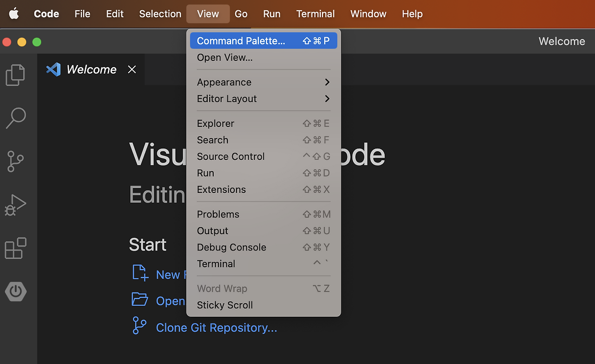The height and width of the screenshot is (364, 595).
Task: Switch to the Welcome tab
Action: click(91, 69)
